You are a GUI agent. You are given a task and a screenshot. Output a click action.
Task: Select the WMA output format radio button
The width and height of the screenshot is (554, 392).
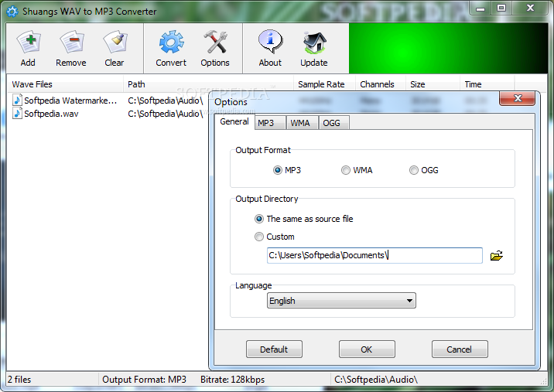pyautogui.click(x=346, y=170)
